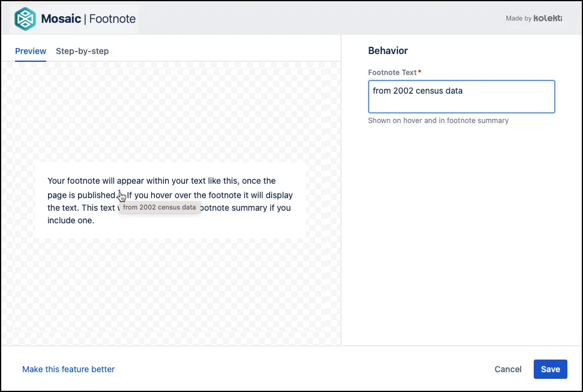This screenshot has width=583, height=392.
Task: Cancel the footnote dialog
Action: 508,369
